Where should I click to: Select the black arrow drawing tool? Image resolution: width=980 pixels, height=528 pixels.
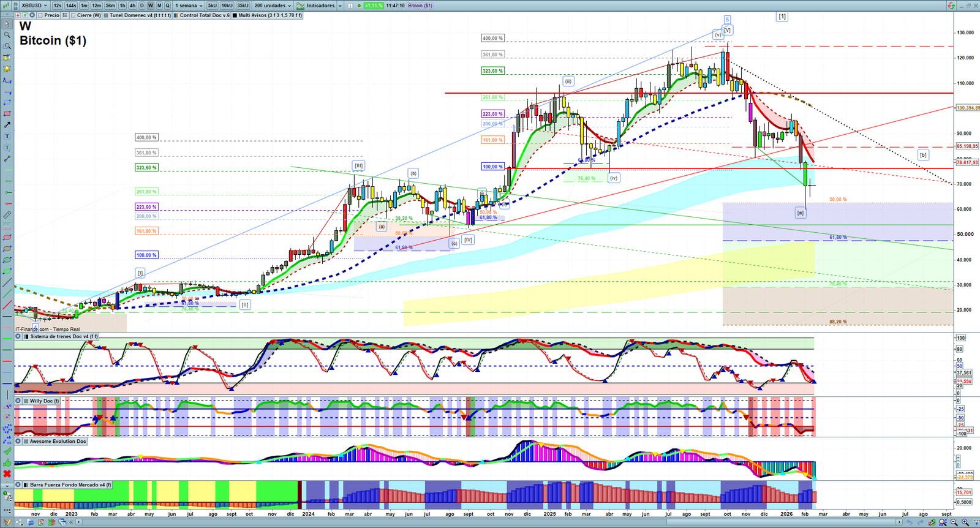(x=7, y=125)
